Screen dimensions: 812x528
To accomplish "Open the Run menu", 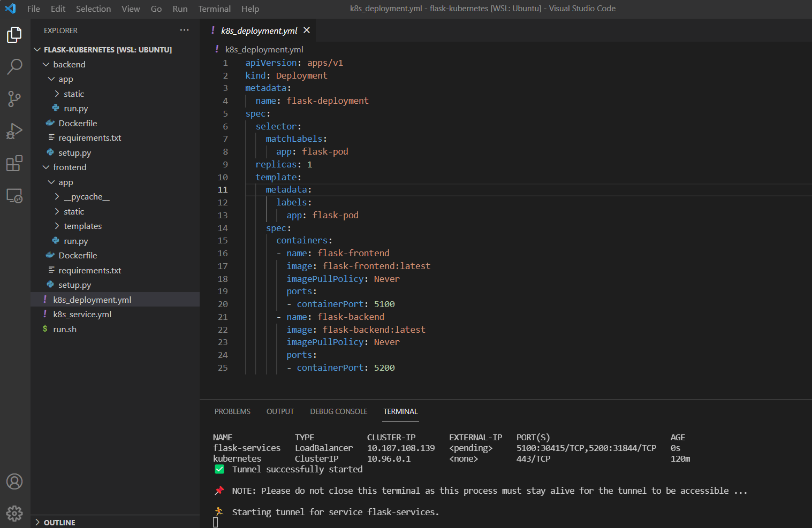I will (180, 9).
